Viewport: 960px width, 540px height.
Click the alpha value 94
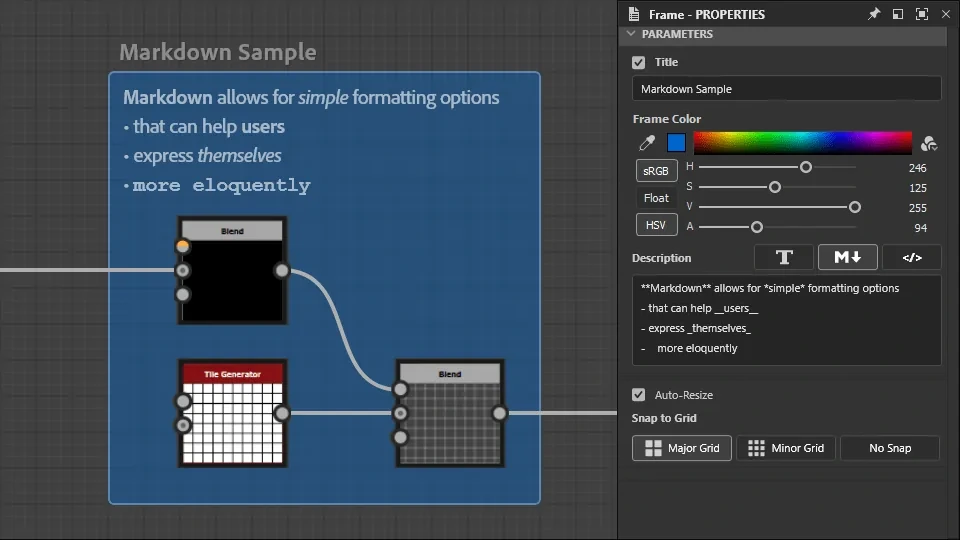pyautogui.click(x=920, y=228)
